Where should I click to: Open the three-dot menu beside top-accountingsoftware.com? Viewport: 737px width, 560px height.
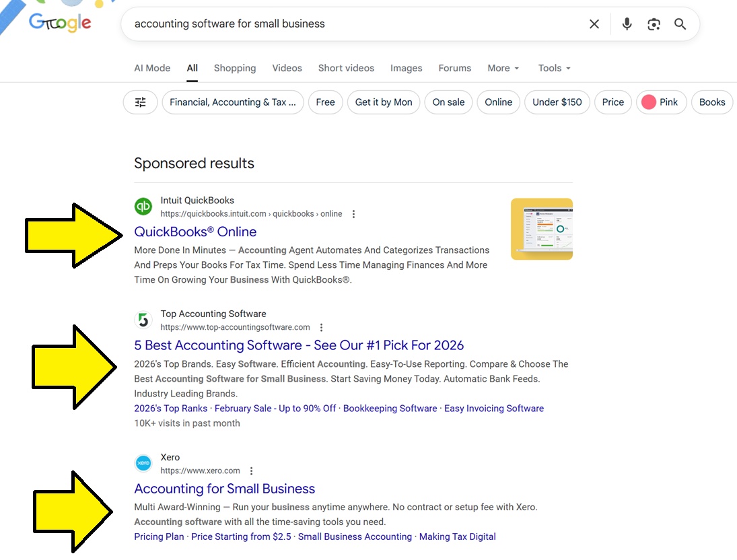322,328
